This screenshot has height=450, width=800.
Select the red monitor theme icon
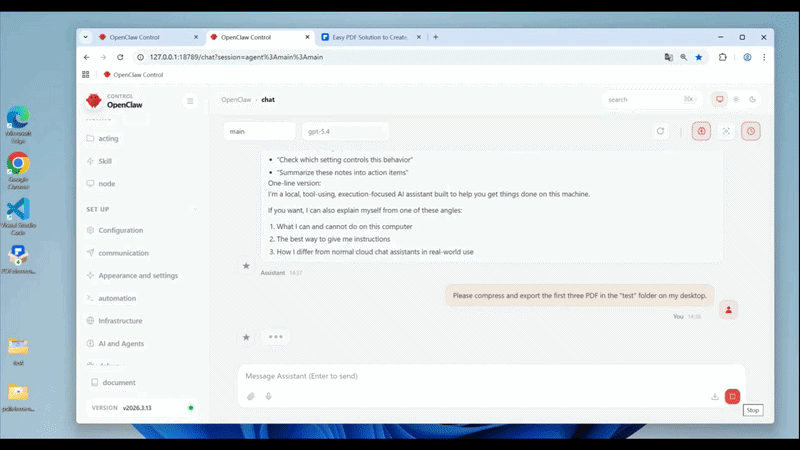(x=719, y=99)
